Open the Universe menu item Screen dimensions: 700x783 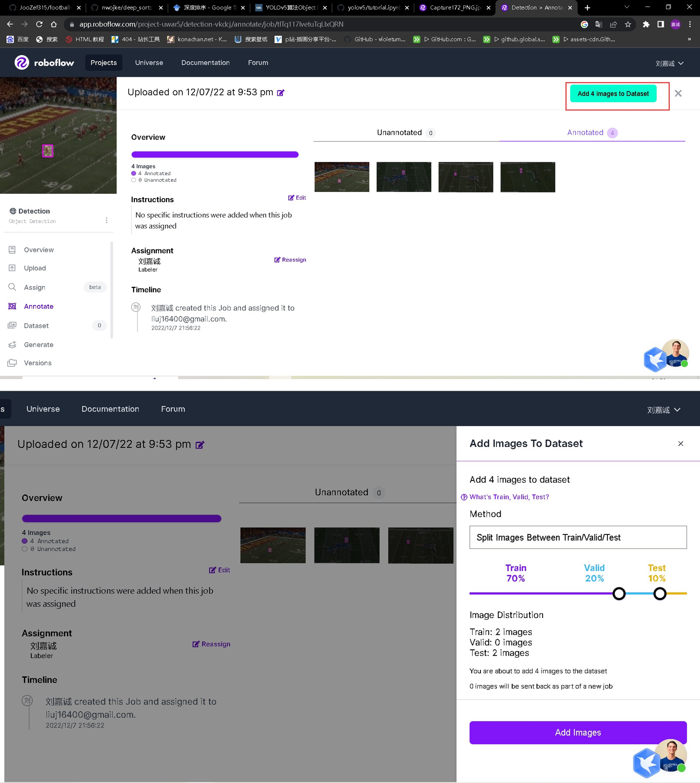coord(149,63)
